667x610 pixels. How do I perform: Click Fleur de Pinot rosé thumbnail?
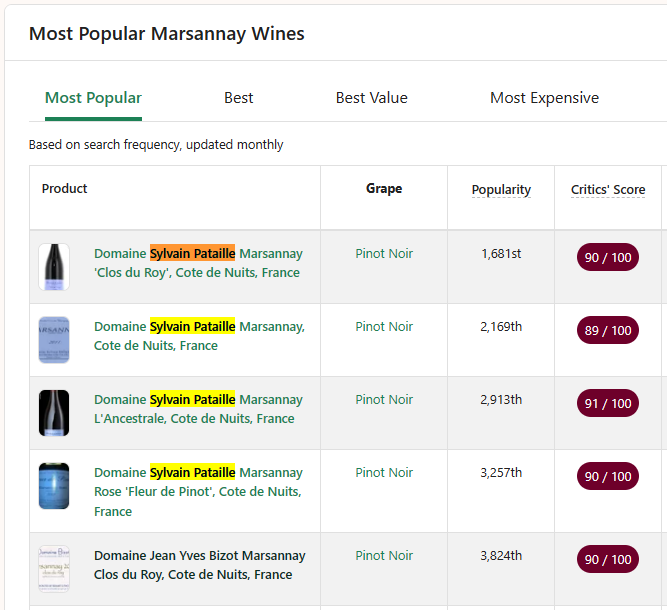[x=54, y=486]
